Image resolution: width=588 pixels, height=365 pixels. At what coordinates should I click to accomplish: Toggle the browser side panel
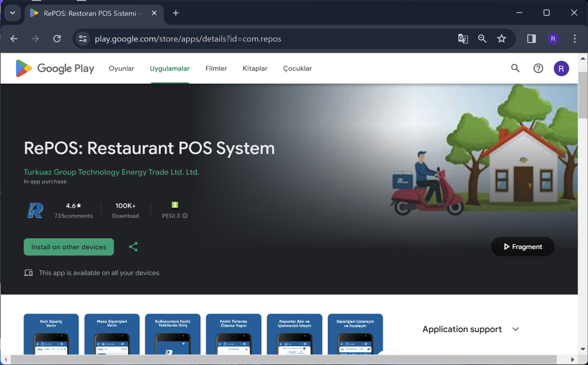click(531, 38)
